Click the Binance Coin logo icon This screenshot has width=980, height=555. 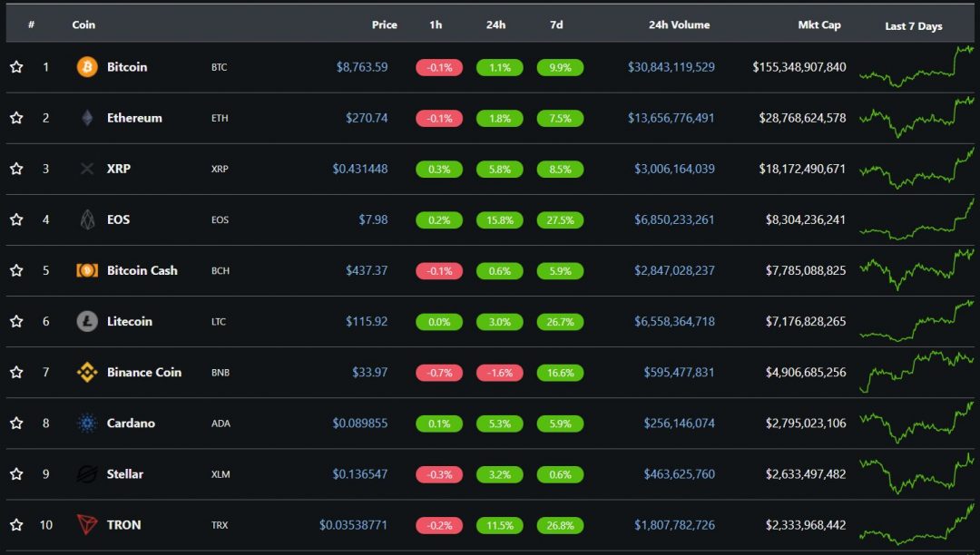click(87, 372)
